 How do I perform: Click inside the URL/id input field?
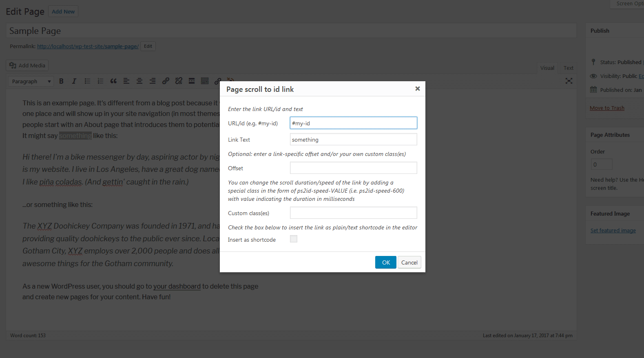353,123
